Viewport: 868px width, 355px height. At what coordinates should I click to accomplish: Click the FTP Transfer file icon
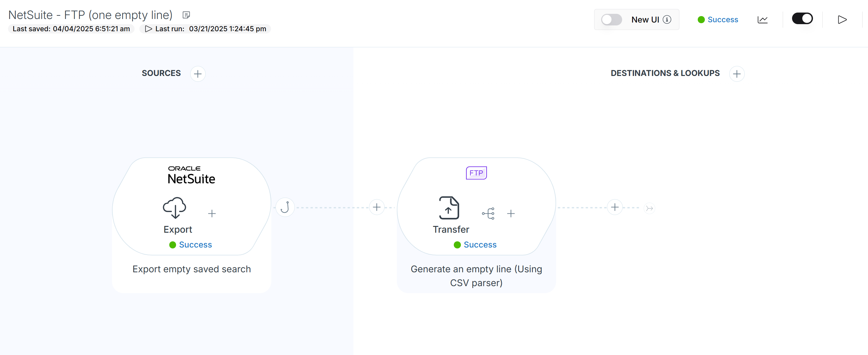449,208
